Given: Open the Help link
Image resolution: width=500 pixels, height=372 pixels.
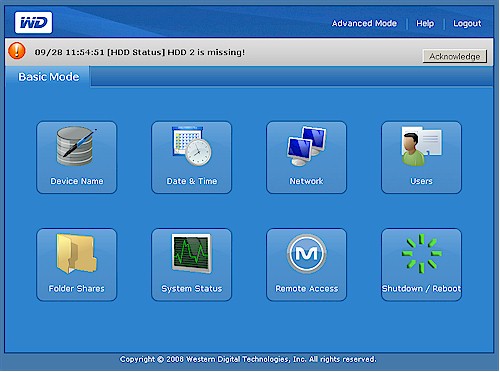Looking at the screenshot, I should [425, 23].
